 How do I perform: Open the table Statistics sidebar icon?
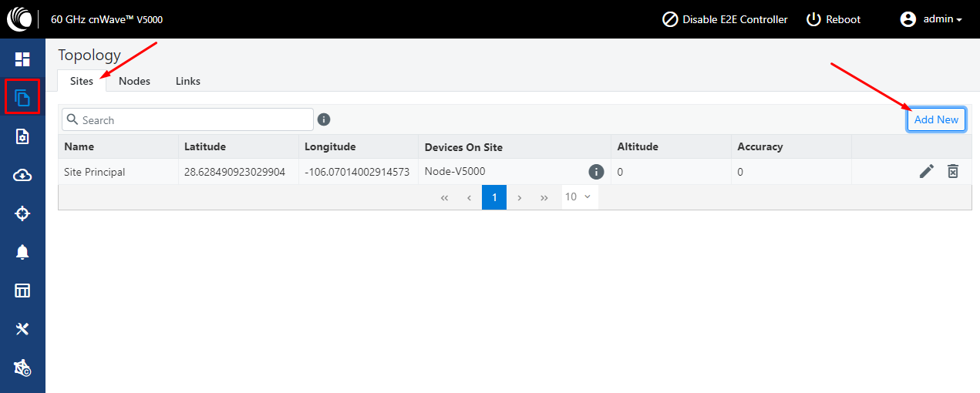coord(22,291)
